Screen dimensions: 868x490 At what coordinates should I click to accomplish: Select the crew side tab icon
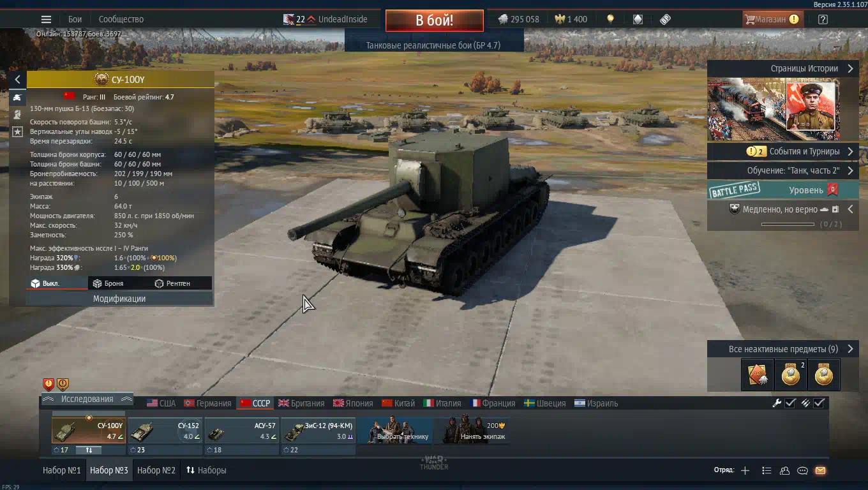point(17,114)
